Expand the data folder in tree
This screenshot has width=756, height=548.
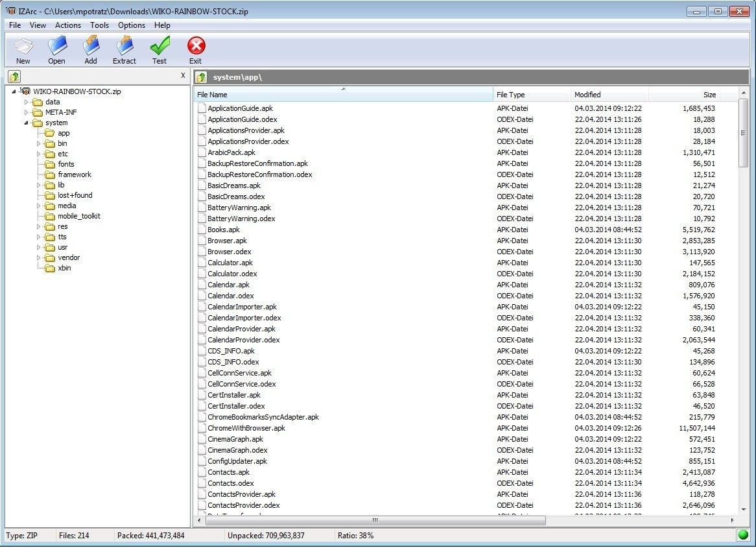click(x=27, y=102)
